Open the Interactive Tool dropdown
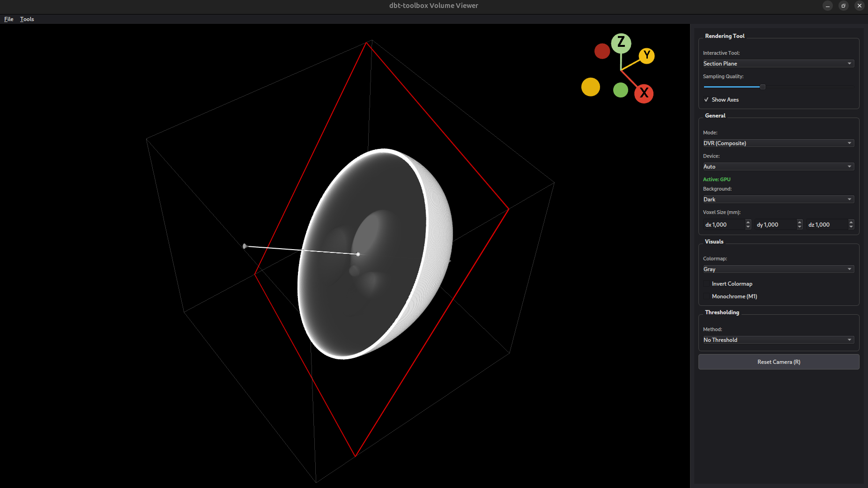Image resolution: width=868 pixels, height=488 pixels. (778, 64)
